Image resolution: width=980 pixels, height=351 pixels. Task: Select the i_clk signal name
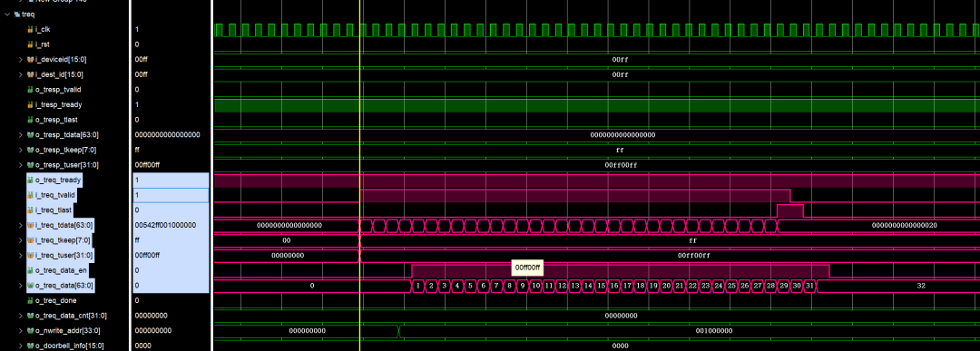(x=42, y=29)
